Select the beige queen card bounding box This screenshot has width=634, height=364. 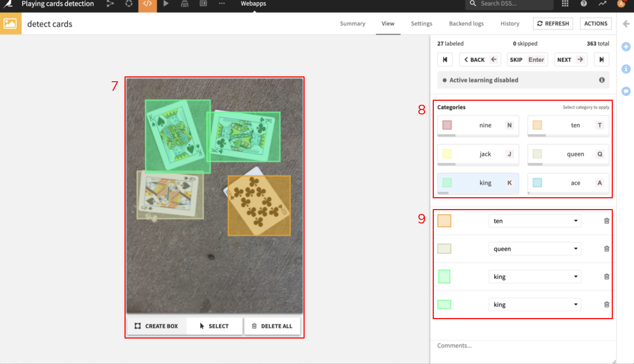point(170,195)
